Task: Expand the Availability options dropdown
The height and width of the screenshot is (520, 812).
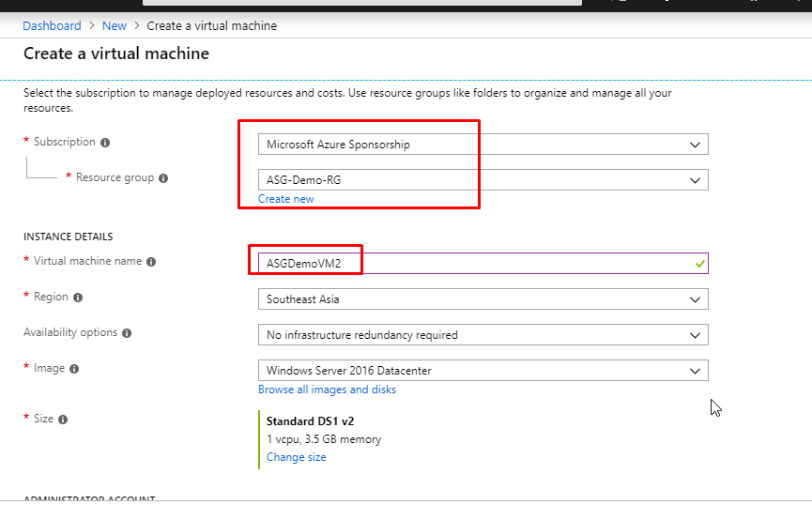Action: (483, 335)
